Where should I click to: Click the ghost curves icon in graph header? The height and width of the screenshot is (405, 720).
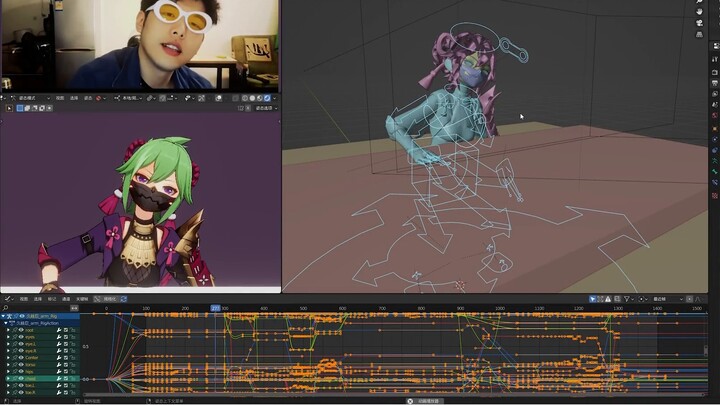[617, 299]
